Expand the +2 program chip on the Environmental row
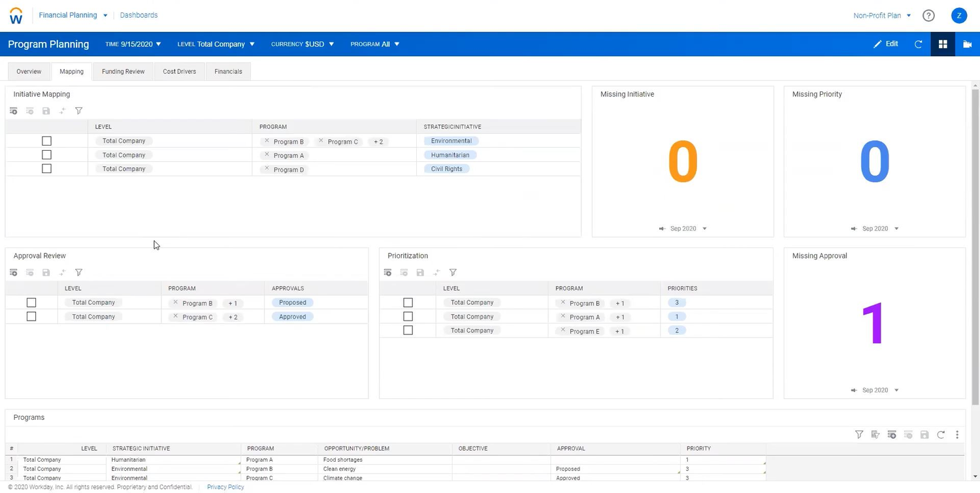 tap(378, 141)
